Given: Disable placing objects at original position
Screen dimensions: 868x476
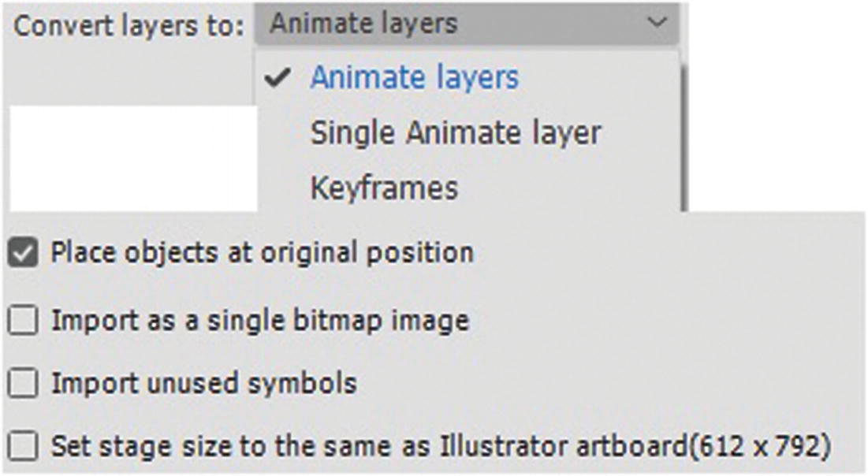Looking at the screenshot, I should [x=24, y=252].
